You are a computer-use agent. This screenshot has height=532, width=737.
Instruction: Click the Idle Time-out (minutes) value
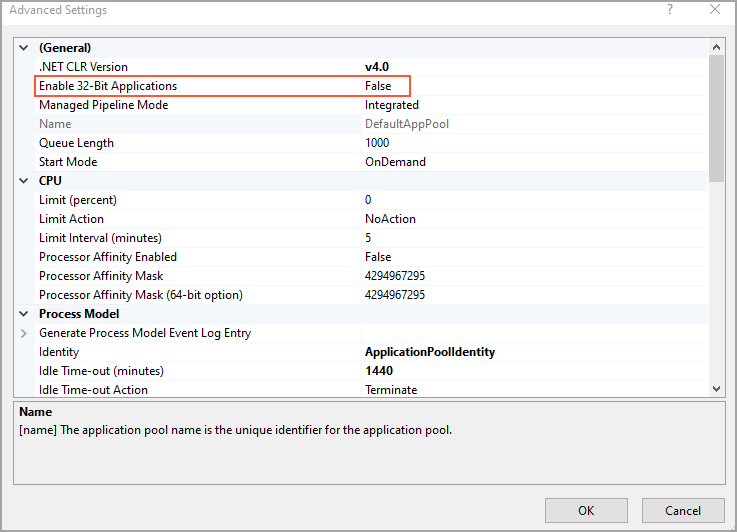[379, 371]
